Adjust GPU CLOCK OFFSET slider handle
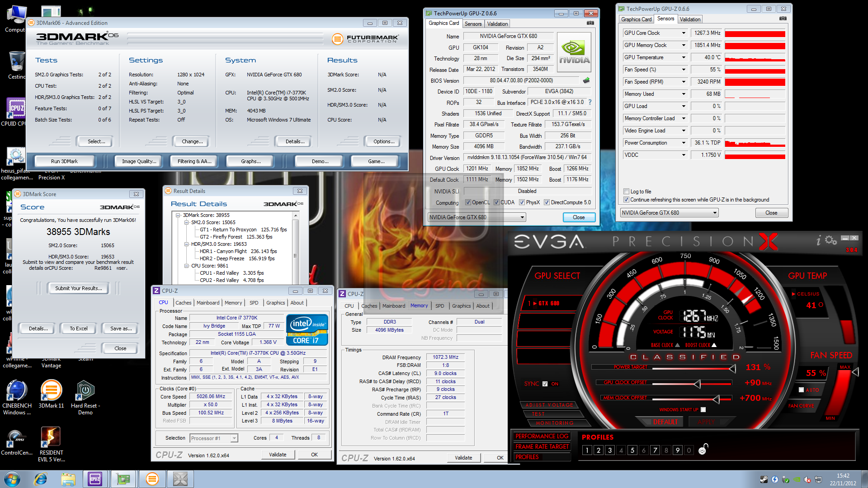Viewport: 868px width, 488px height. [x=697, y=384]
